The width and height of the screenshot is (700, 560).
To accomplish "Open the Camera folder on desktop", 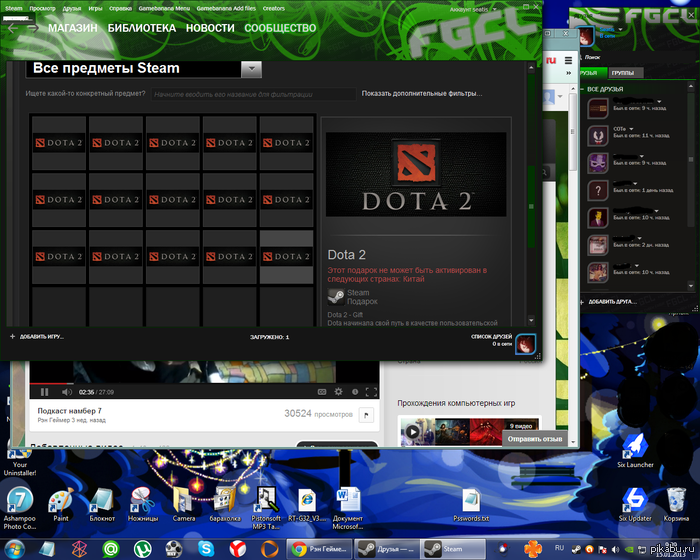I will pos(183,505).
